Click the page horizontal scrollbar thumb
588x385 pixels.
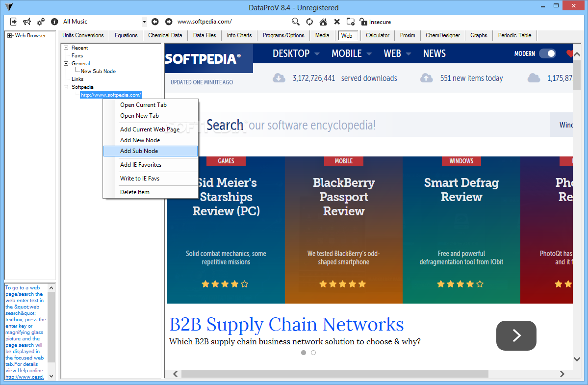pyautogui.click(x=335, y=374)
